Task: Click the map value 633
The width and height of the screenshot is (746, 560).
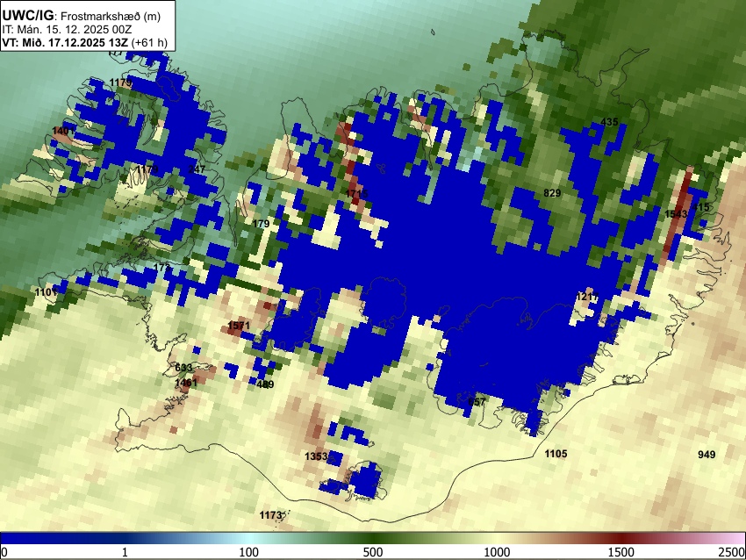Action: point(183,368)
